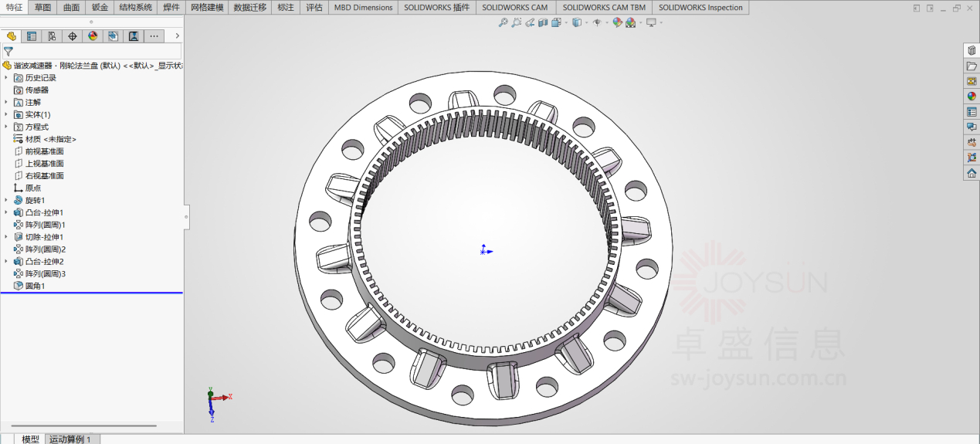Expand the 实体(1) folder in the tree

[6, 114]
